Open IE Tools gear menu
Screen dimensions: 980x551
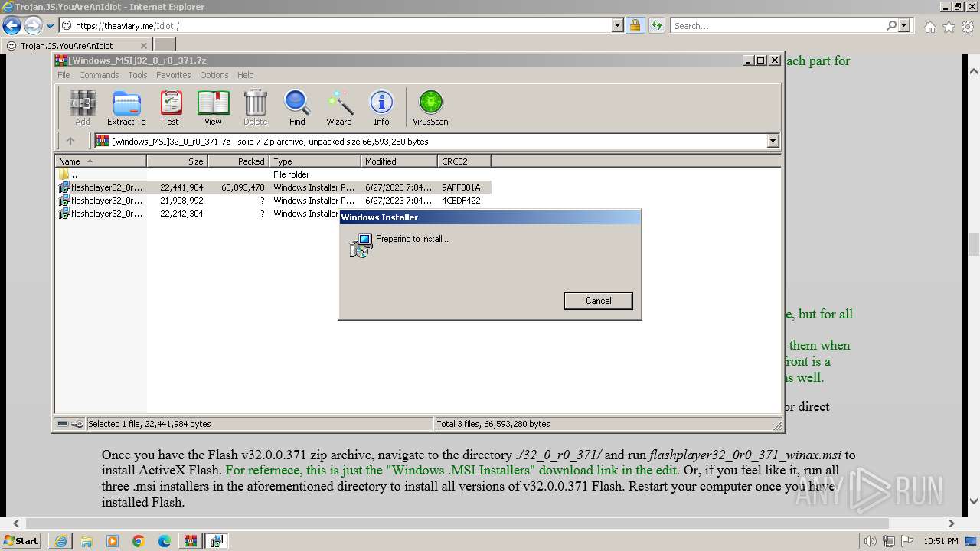point(968,27)
